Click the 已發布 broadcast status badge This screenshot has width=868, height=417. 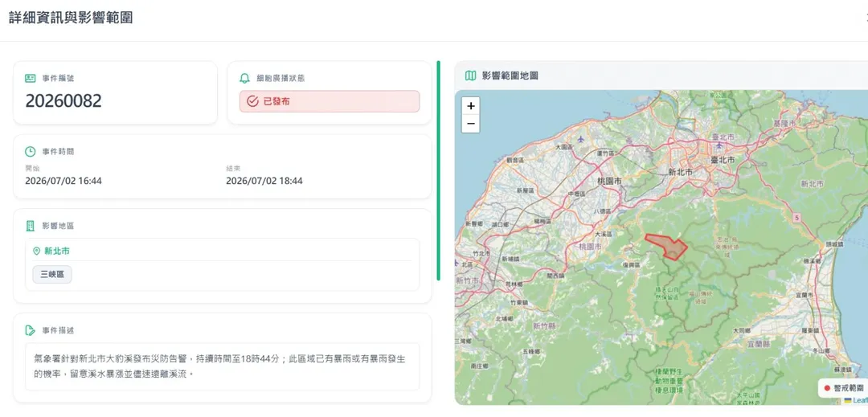(x=330, y=101)
